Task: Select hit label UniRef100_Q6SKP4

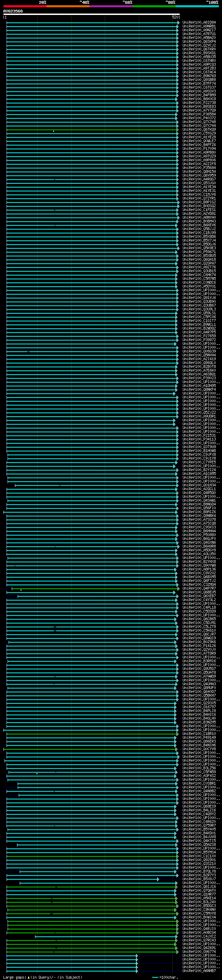Action: coord(199,41)
